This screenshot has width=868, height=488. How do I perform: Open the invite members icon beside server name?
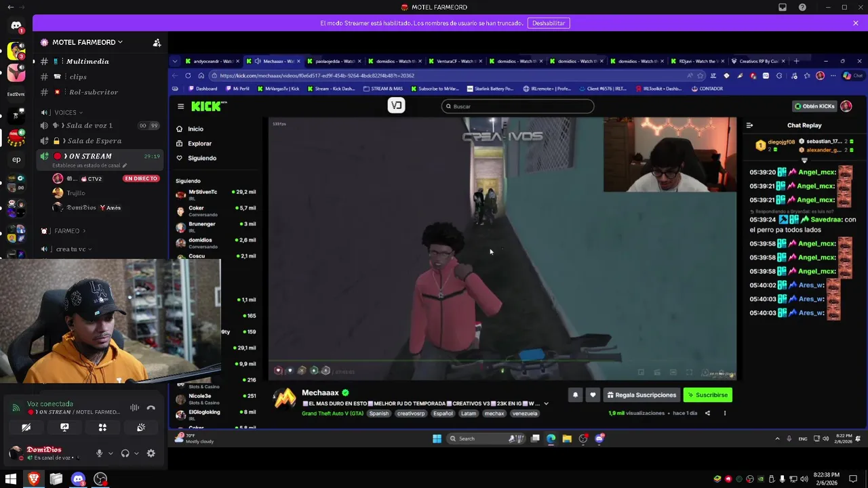pyautogui.click(x=157, y=42)
